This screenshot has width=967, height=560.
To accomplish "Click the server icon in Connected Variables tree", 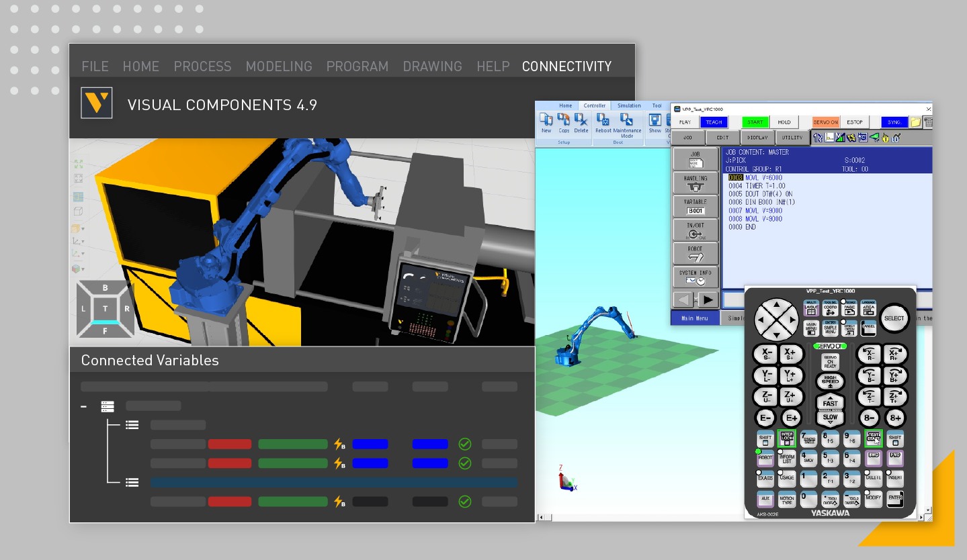I will [x=108, y=406].
